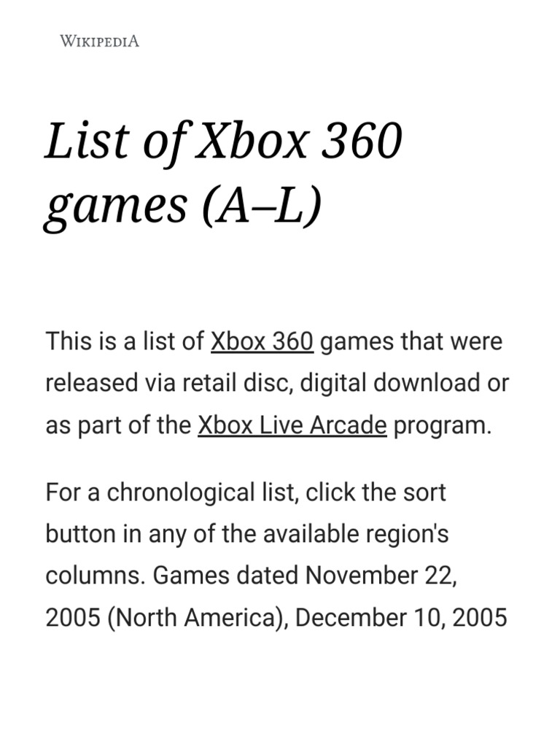The width and height of the screenshot is (560, 747).
Task: Open the Xbox 360 link
Action: click(x=262, y=341)
